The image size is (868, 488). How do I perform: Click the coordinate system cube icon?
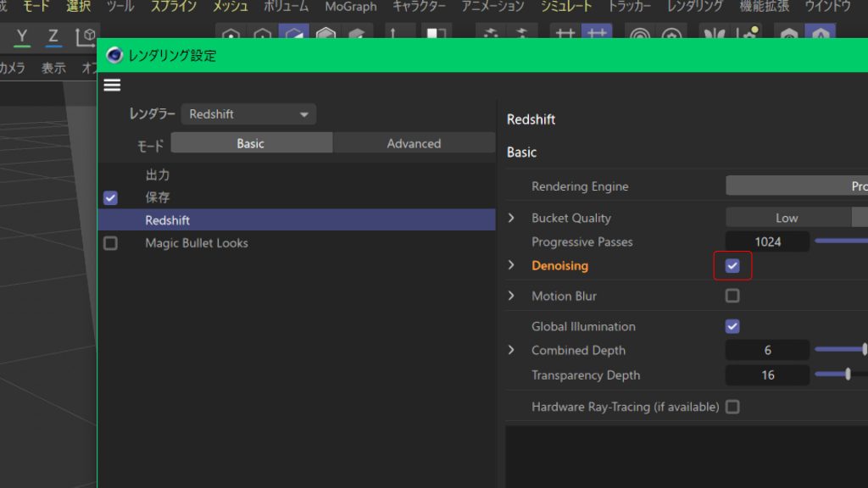pos(86,36)
